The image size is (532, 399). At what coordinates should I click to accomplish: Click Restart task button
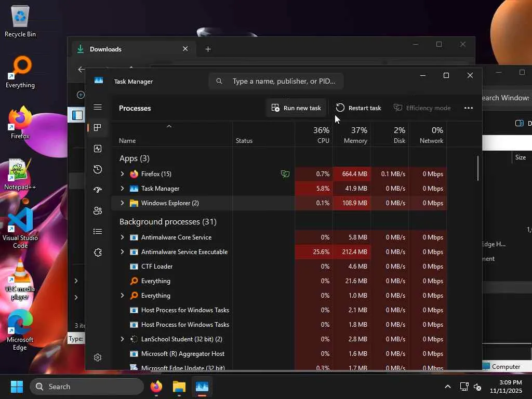point(358,108)
